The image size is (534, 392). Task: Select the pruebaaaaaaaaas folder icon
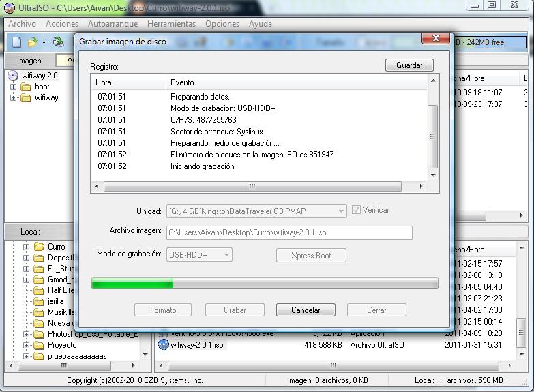[x=39, y=357]
